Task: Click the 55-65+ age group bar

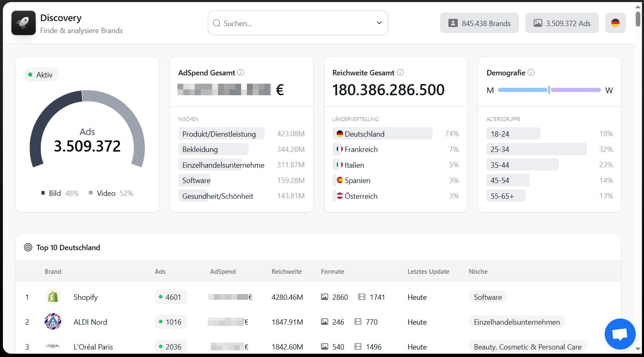Action: 506,196
